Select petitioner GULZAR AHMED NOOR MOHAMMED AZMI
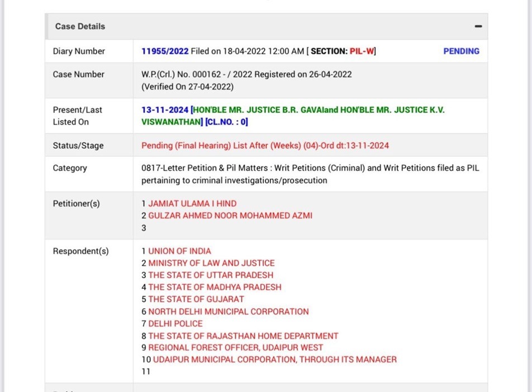The image size is (532, 392). coord(230,216)
